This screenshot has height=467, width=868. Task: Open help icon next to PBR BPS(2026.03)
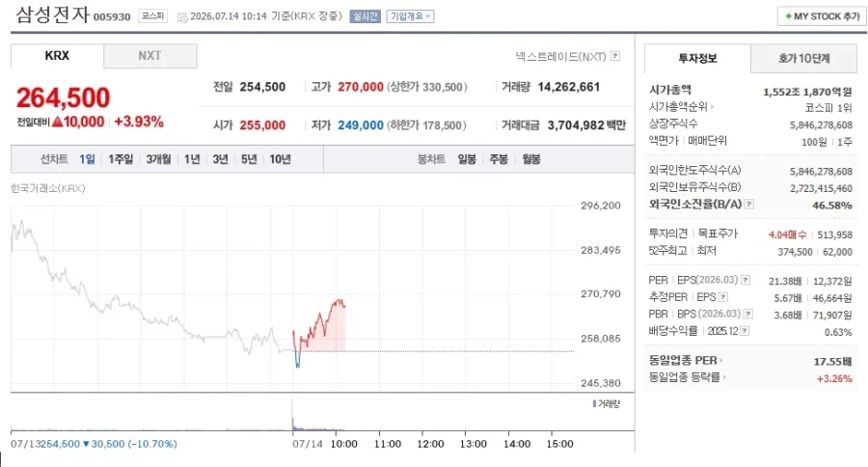click(x=747, y=315)
